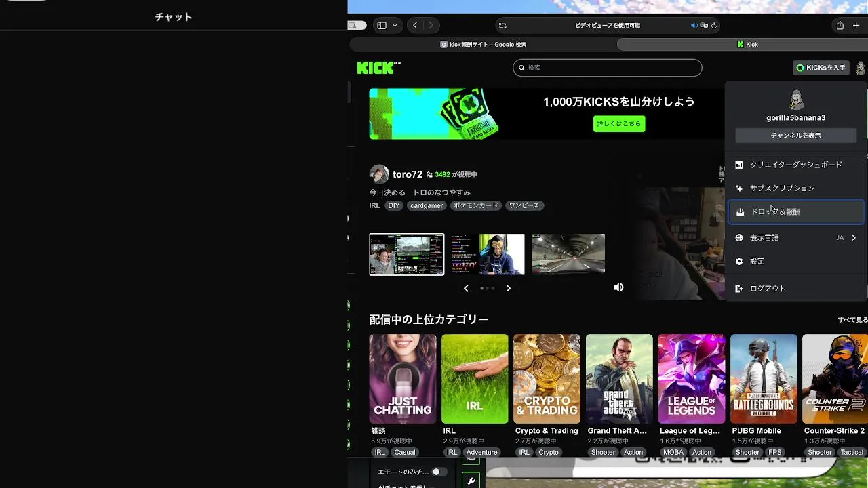Go forward with Safari's forward arrow
This screenshot has height=488, width=868.
[x=431, y=26]
